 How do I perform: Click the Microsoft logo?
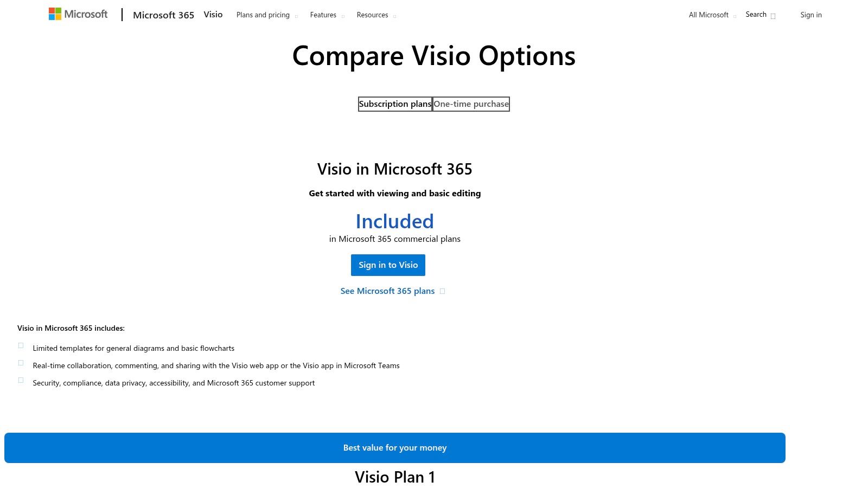[x=78, y=14]
